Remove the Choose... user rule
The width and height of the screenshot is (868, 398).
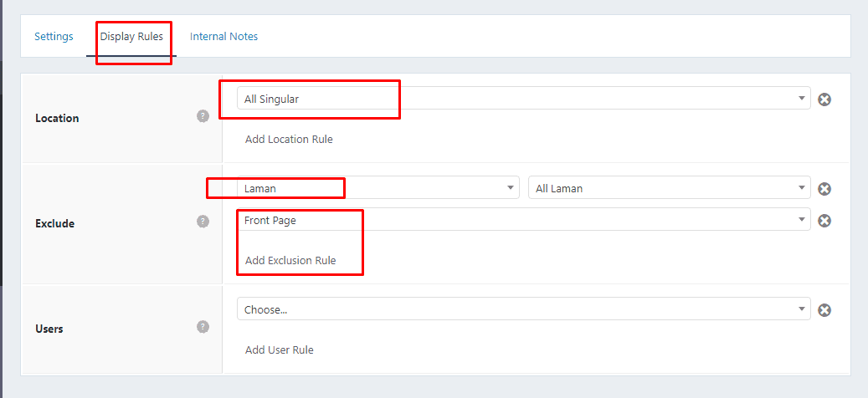click(x=824, y=310)
